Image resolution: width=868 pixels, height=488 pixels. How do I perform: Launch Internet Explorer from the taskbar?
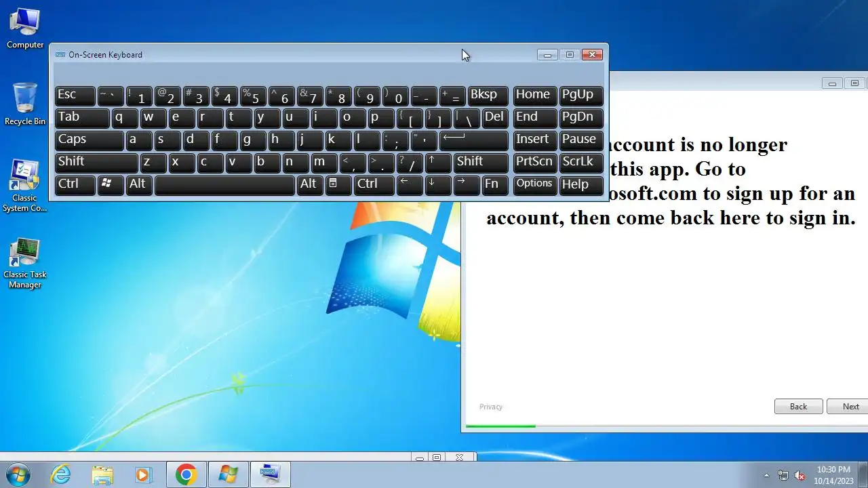pyautogui.click(x=61, y=474)
